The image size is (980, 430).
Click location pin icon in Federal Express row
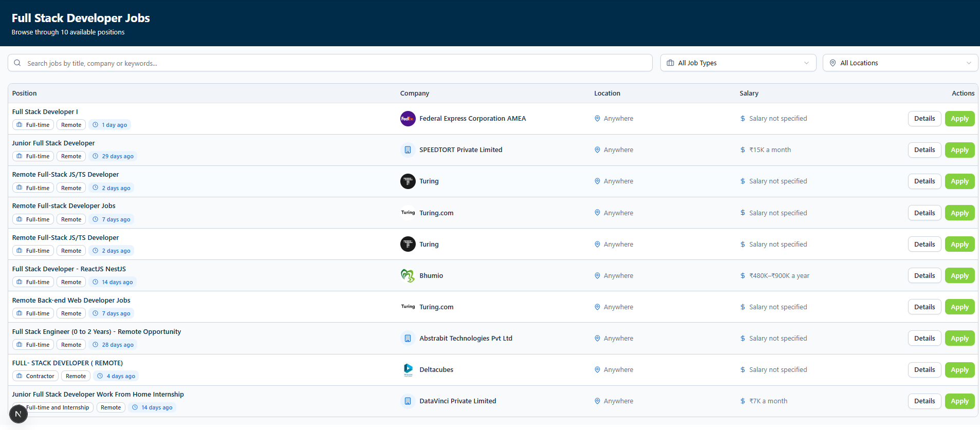(597, 119)
